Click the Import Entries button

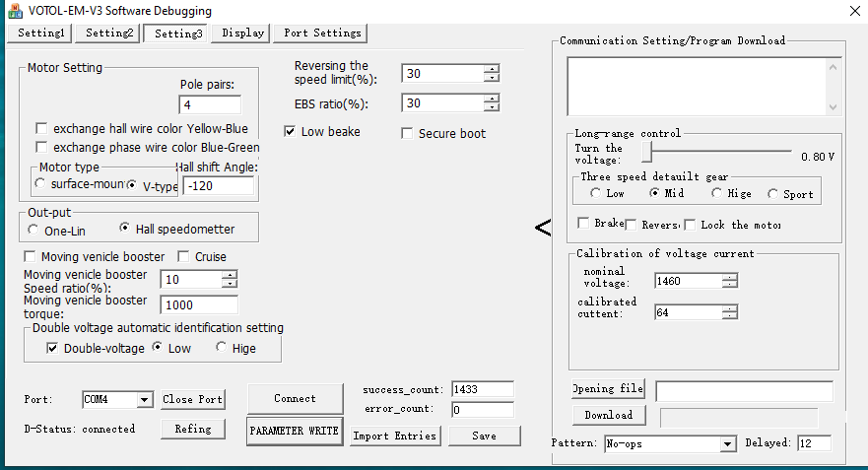coord(394,436)
